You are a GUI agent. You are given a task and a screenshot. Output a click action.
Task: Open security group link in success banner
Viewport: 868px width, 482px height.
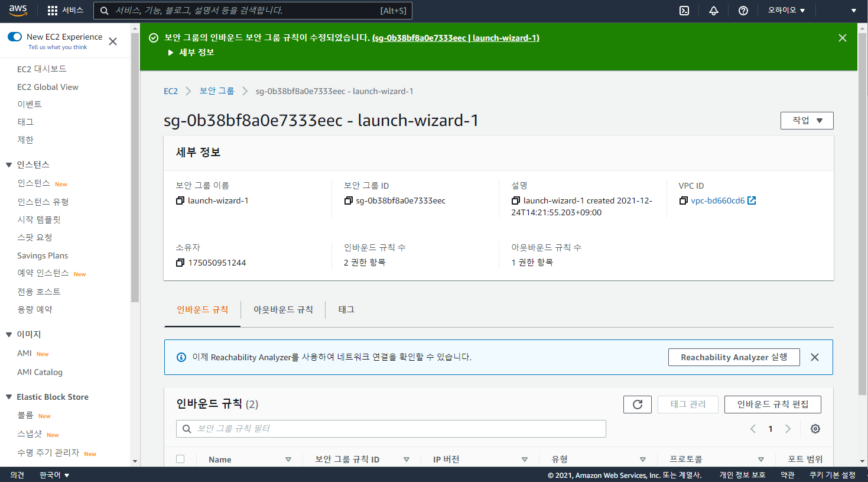click(456, 38)
